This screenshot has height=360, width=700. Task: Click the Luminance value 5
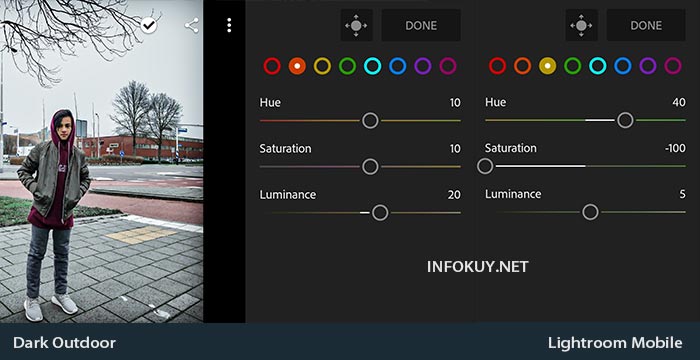[683, 194]
